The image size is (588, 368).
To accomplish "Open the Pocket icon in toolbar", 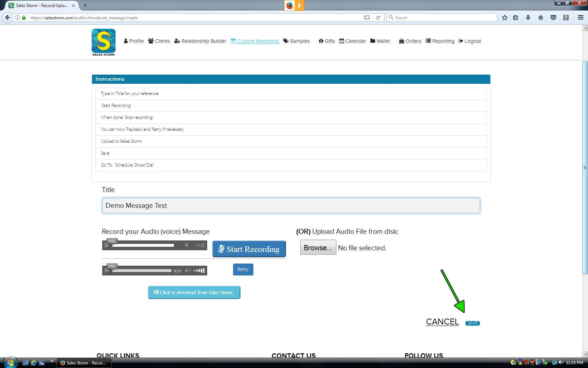I will [x=553, y=18].
